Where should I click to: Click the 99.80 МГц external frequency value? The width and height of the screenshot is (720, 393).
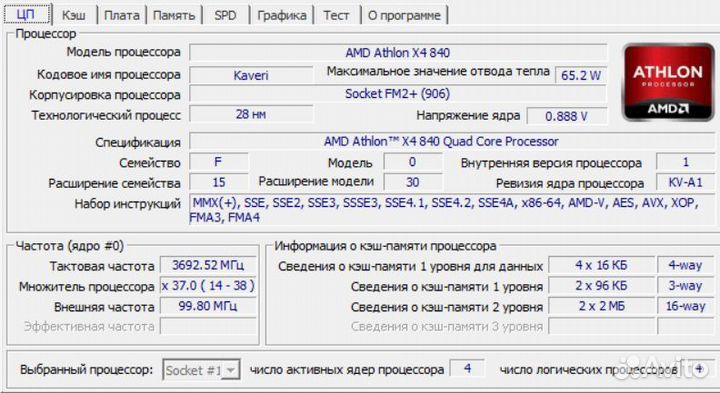coord(208,306)
